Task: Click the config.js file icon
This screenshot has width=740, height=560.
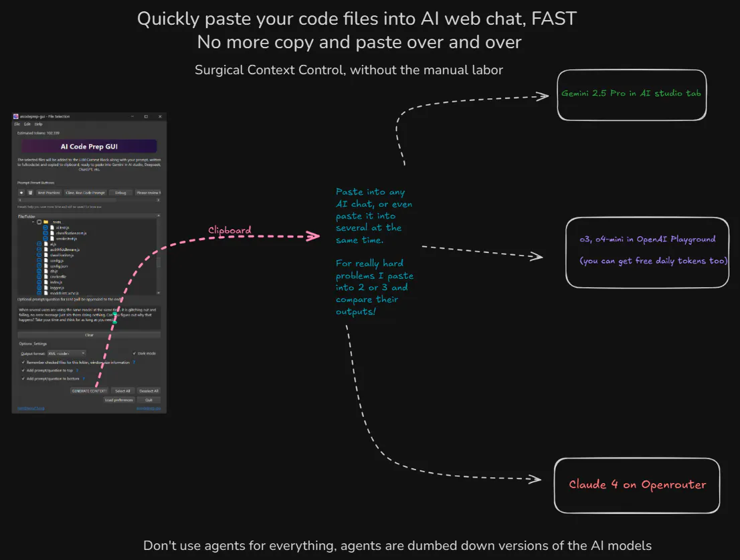Action: point(45,261)
